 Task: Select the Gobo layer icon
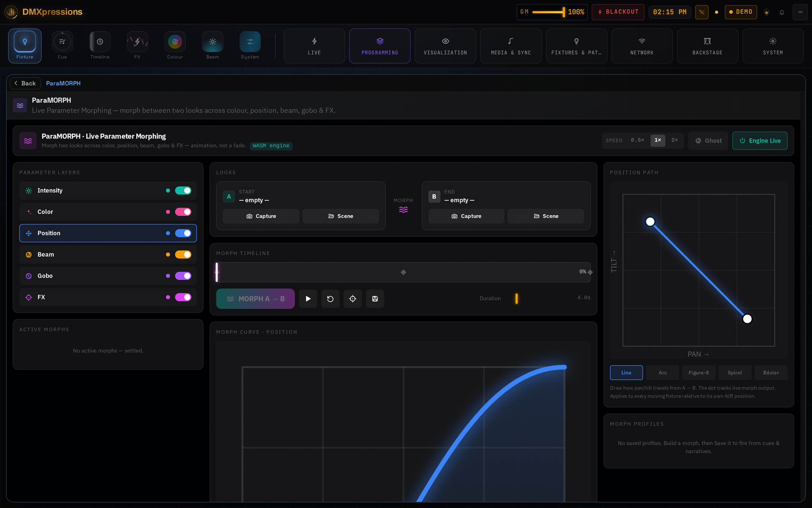pyautogui.click(x=29, y=276)
